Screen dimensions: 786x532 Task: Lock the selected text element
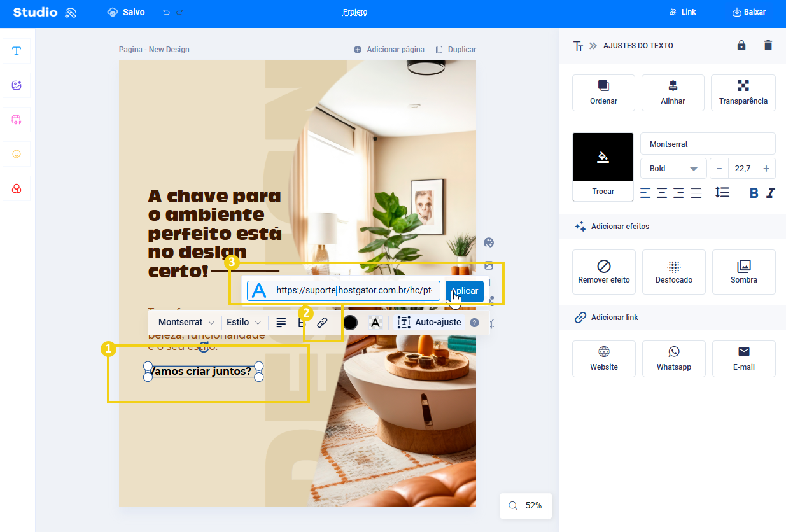[741, 45]
